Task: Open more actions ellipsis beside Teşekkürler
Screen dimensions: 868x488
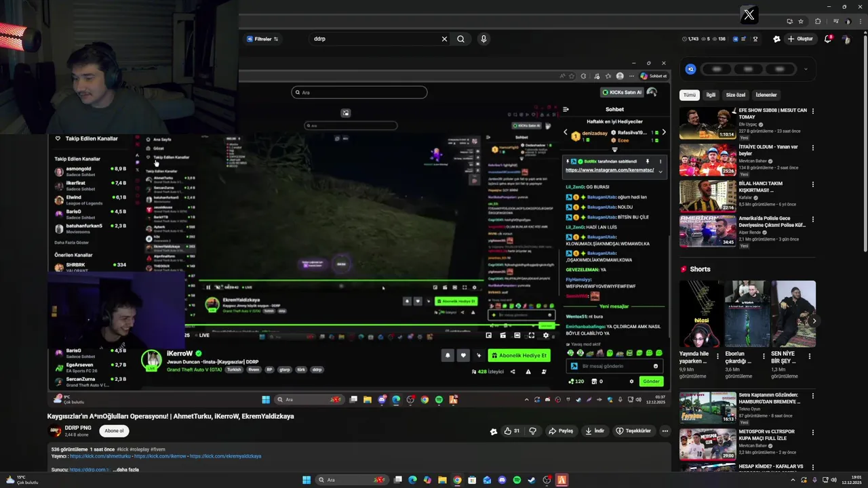Action: point(665,431)
